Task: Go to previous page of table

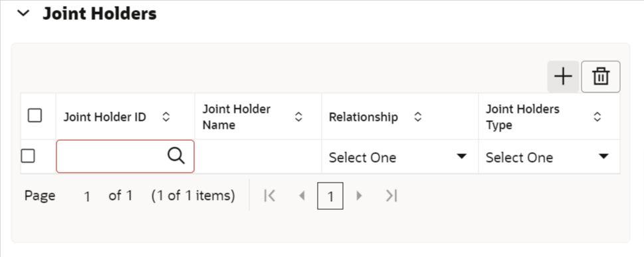Action: [x=302, y=196]
